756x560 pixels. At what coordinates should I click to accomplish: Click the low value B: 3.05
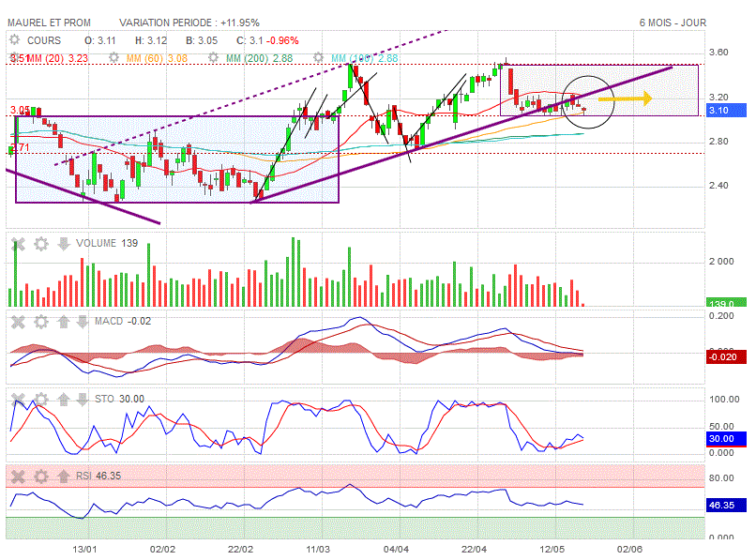pos(202,40)
